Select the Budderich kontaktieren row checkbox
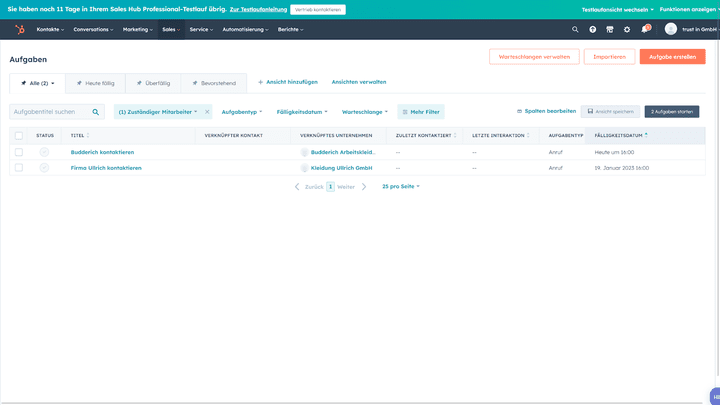 click(19, 152)
